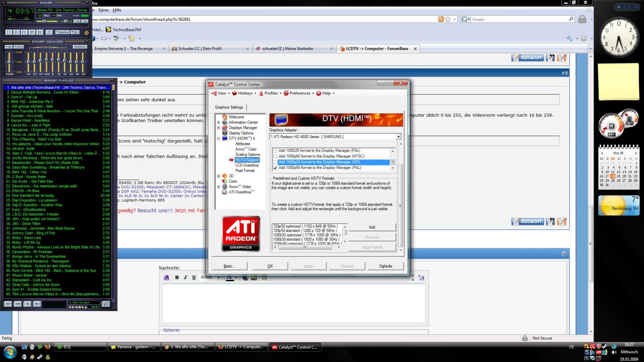This screenshot has width=644, height=362.
Task: Click Defaults button in Catalyst dialog
Action: pyautogui.click(x=386, y=266)
